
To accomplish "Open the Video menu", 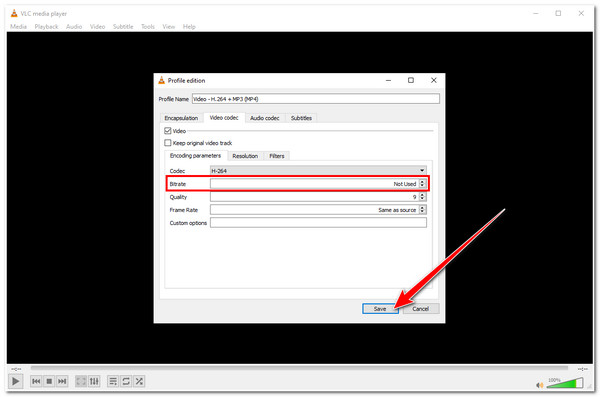I will click(x=97, y=26).
